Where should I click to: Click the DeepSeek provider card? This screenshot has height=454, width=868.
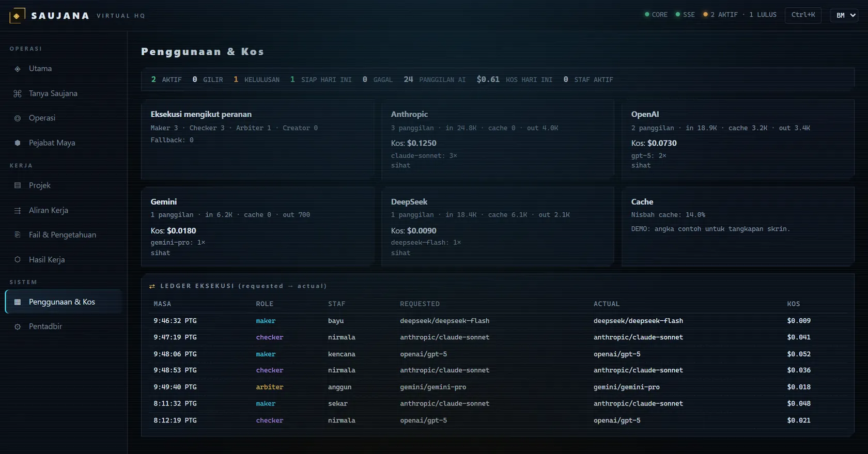coord(498,227)
